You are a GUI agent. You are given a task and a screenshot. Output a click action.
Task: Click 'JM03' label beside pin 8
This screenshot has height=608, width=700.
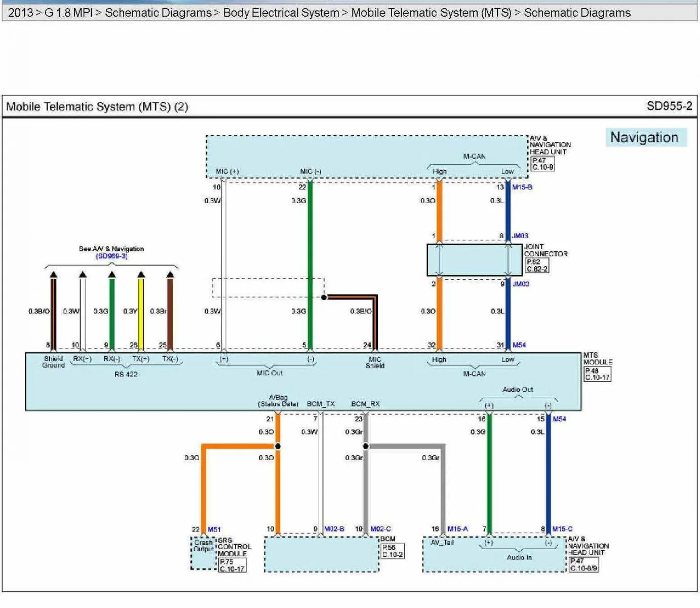coord(520,236)
